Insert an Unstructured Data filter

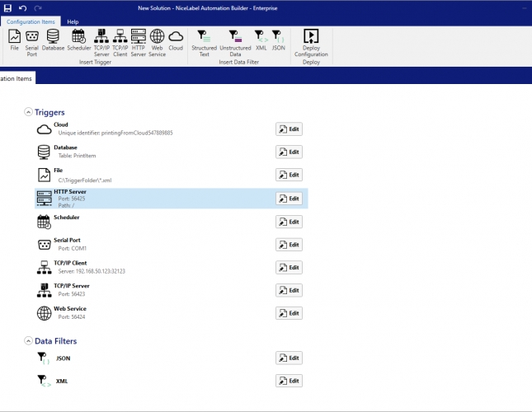235,41
